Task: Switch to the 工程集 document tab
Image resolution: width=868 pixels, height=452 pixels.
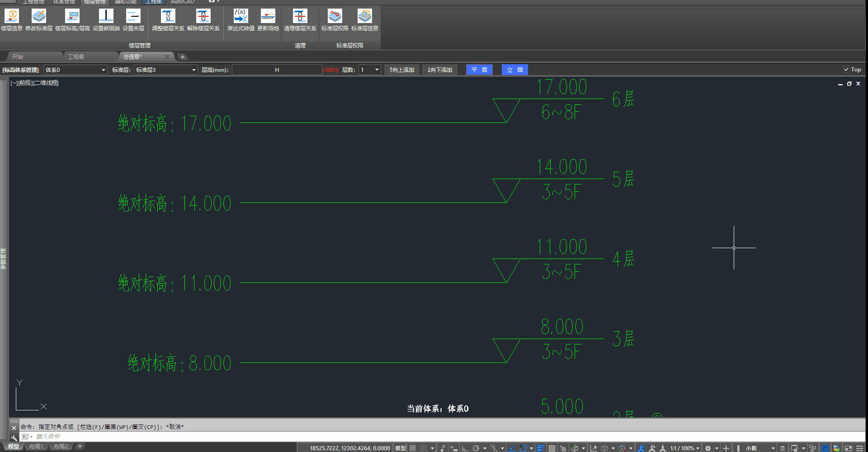Action: [x=76, y=57]
